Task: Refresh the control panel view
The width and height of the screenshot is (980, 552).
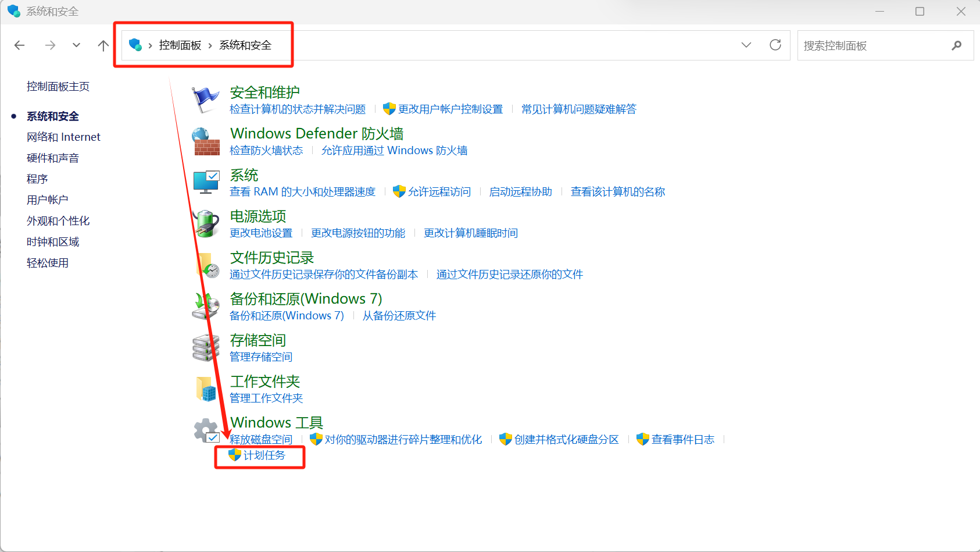Action: (775, 45)
